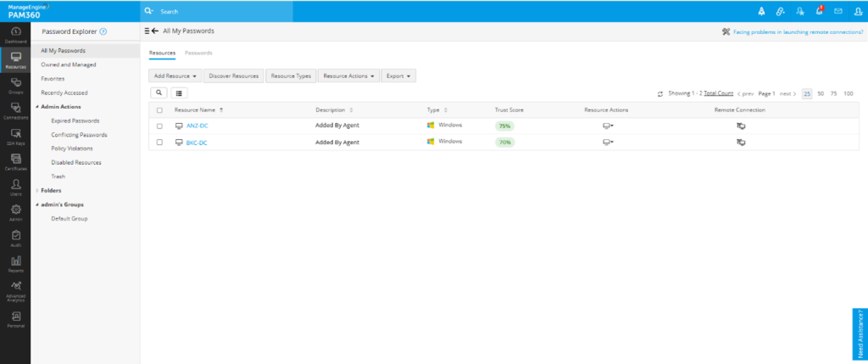Click the notifications bell icon
The image size is (868, 364).
pos(819,11)
